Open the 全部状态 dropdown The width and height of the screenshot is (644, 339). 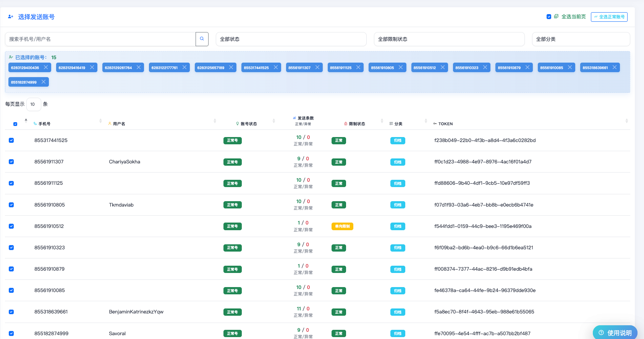coord(291,39)
